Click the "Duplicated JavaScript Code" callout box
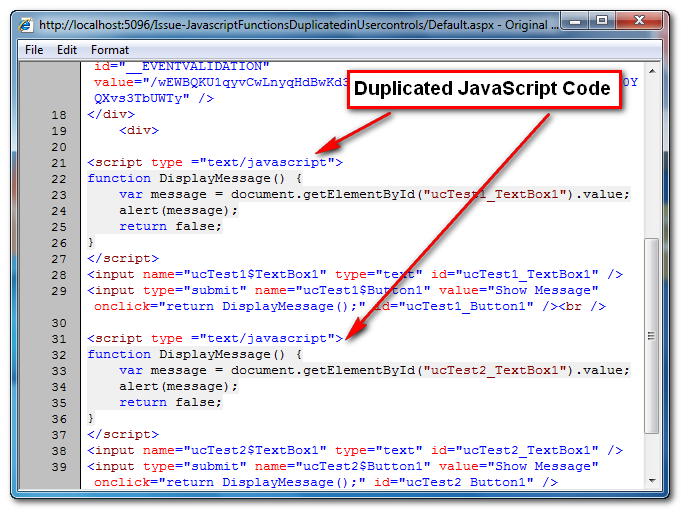 click(482, 89)
